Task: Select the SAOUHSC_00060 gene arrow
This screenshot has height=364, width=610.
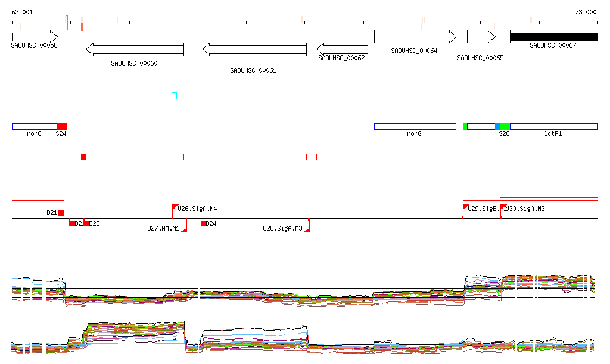Action: [135, 49]
